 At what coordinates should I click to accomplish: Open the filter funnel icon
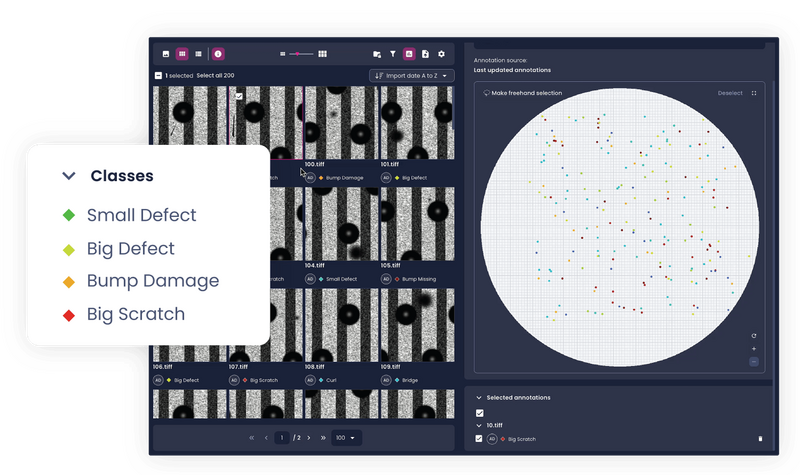[x=393, y=54]
